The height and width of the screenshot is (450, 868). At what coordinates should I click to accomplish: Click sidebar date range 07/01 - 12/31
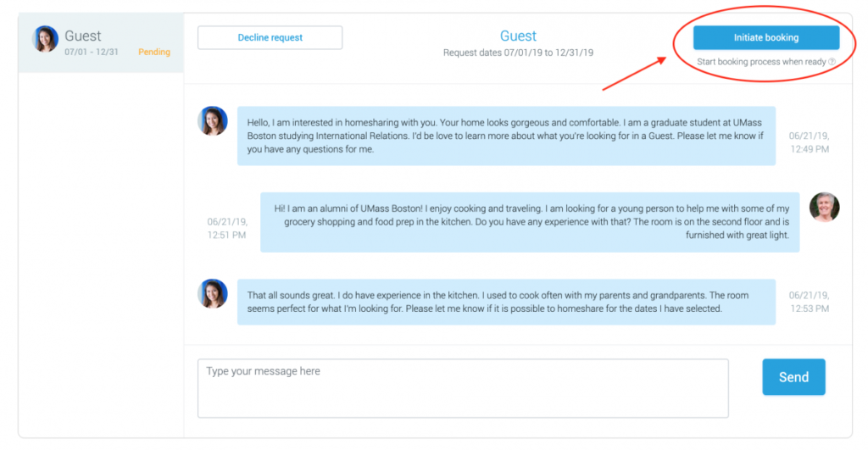click(92, 52)
